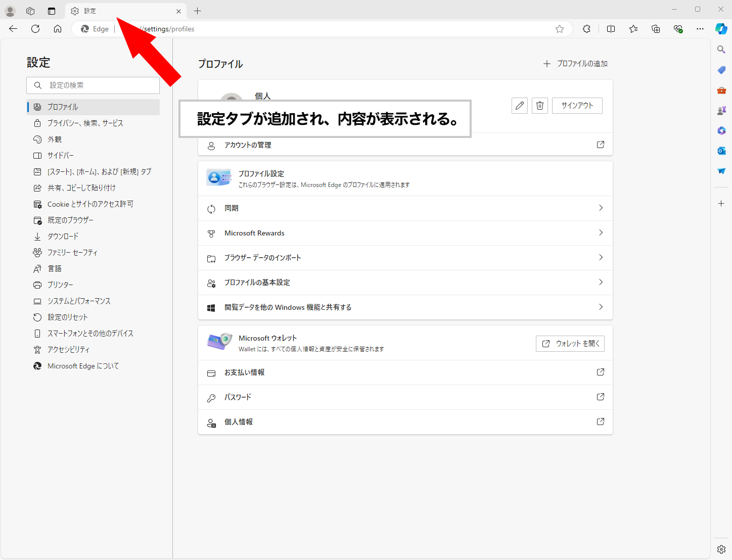Image resolution: width=732 pixels, height=560 pixels.
Task: Expand プロファイルの基本設定 row
Action: [x=405, y=283]
